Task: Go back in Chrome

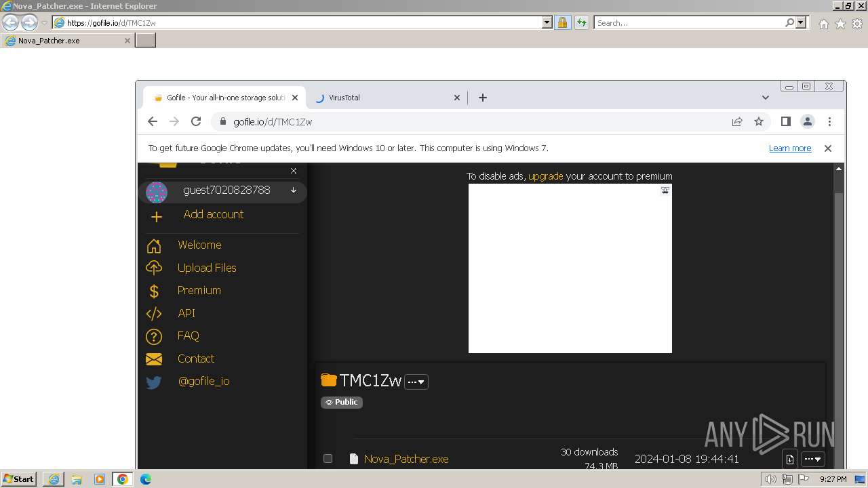Action: point(153,121)
